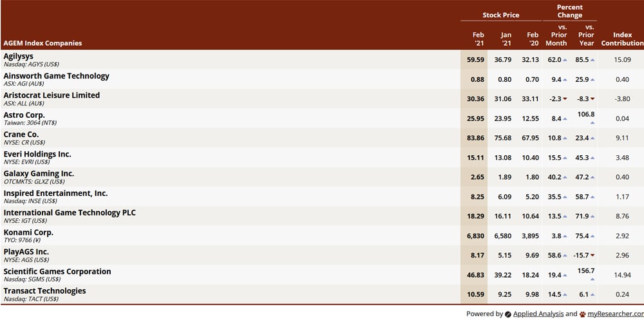Viewport: 644px width, 322px height.
Task: Click Astro Corp. up arrow under 106.8
Action: (x=592, y=123)
